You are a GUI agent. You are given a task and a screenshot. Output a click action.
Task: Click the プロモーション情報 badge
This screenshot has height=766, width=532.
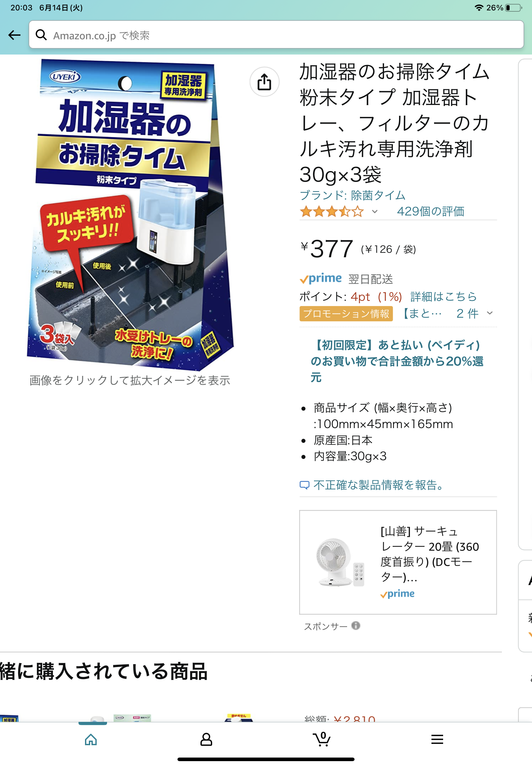coord(346,314)
